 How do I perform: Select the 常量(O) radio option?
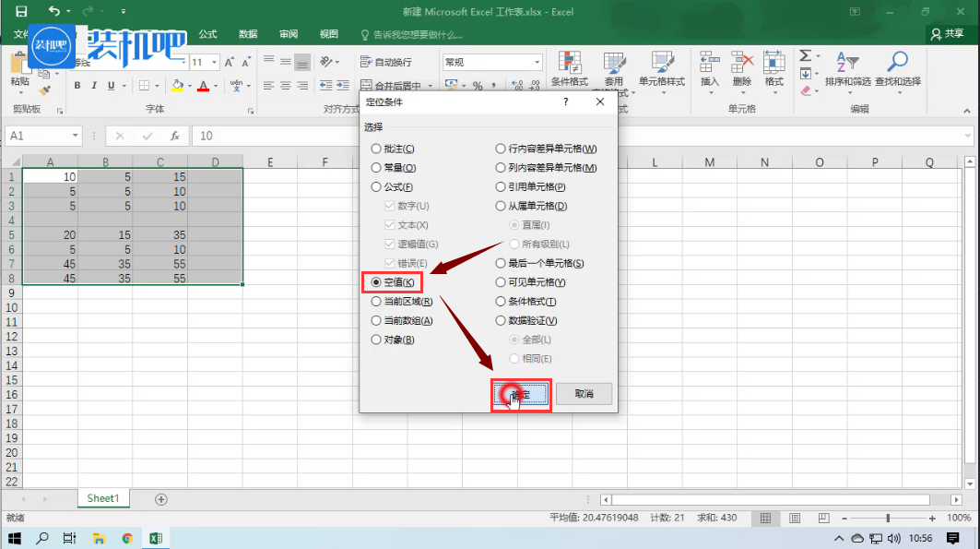coord(375,168)
